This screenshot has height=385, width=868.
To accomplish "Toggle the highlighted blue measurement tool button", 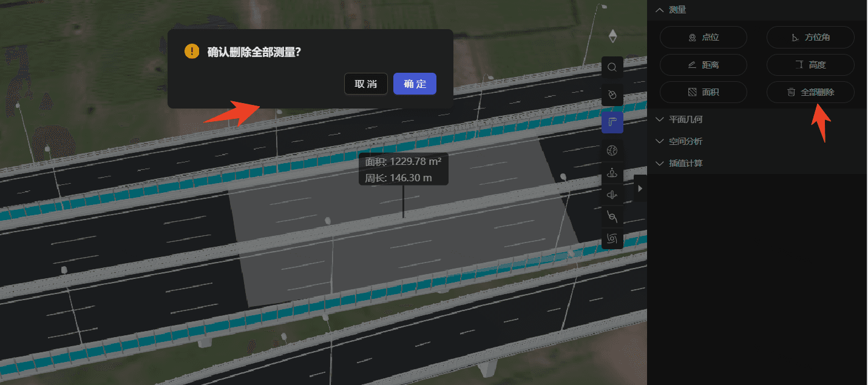I will point(612,122).
